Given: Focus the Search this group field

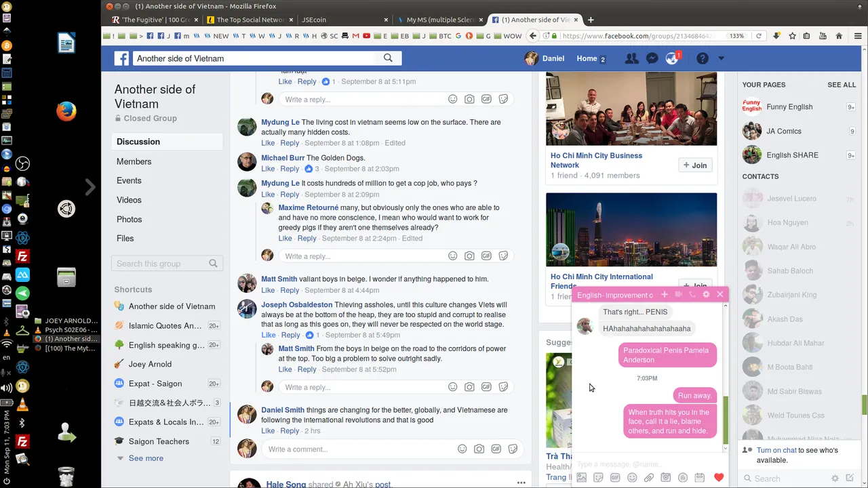Looking at the screenshot, I should [x=167, y=264].
